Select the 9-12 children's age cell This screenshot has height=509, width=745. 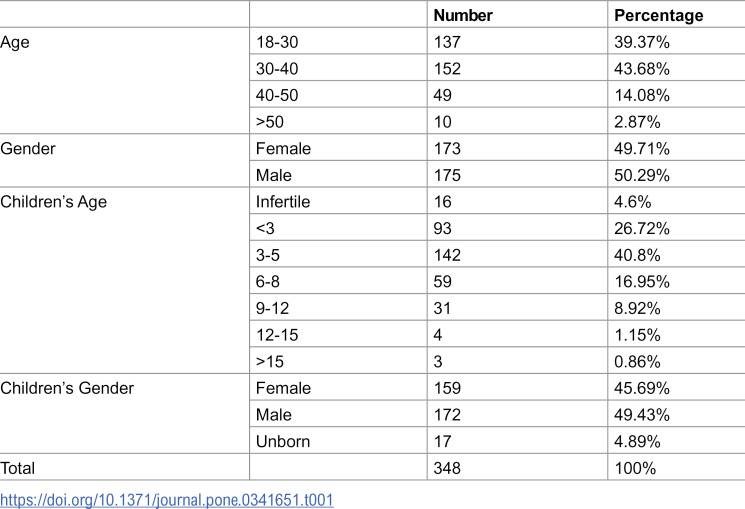272,308
